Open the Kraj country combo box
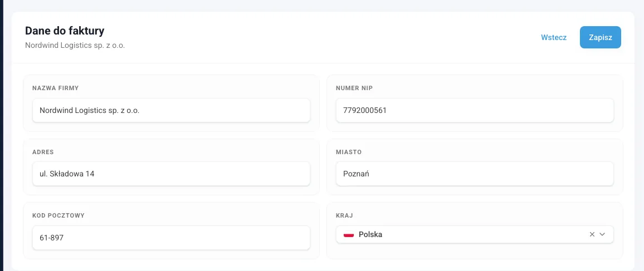The width and height of the screenshot is (644, 271). point(475,234)
